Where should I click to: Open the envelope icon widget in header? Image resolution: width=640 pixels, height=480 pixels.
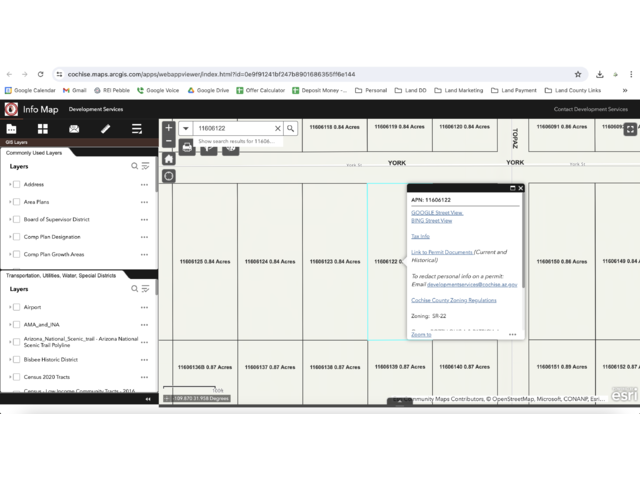tap(74, 129)
